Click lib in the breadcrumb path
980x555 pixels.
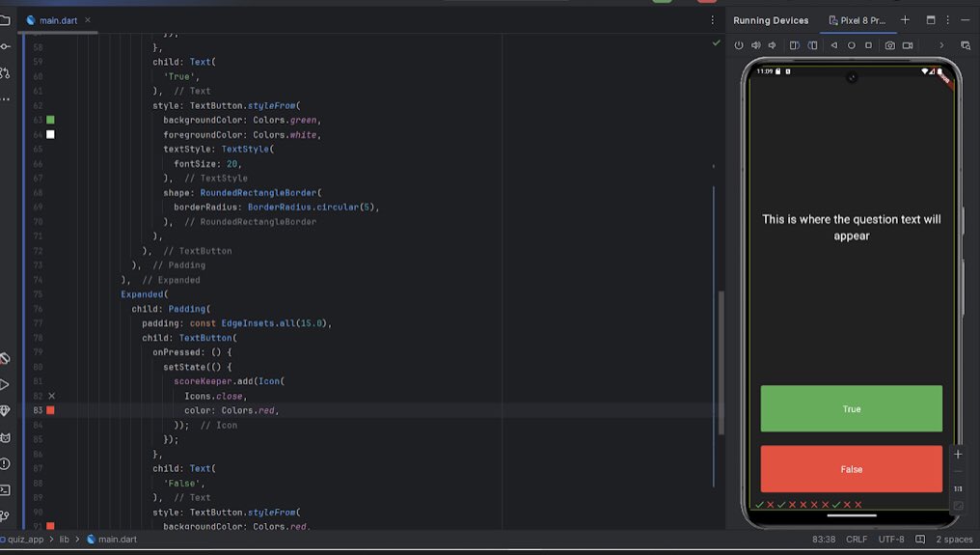[65, 540]
